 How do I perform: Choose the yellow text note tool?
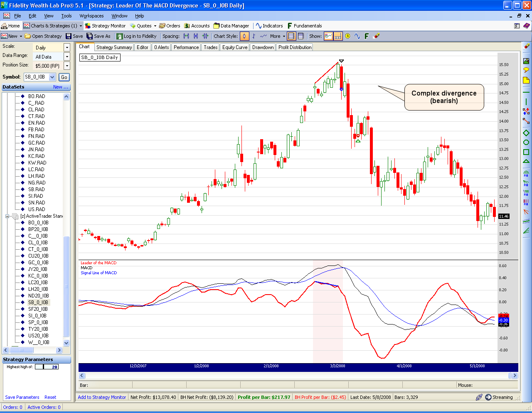tap(526, 80)
